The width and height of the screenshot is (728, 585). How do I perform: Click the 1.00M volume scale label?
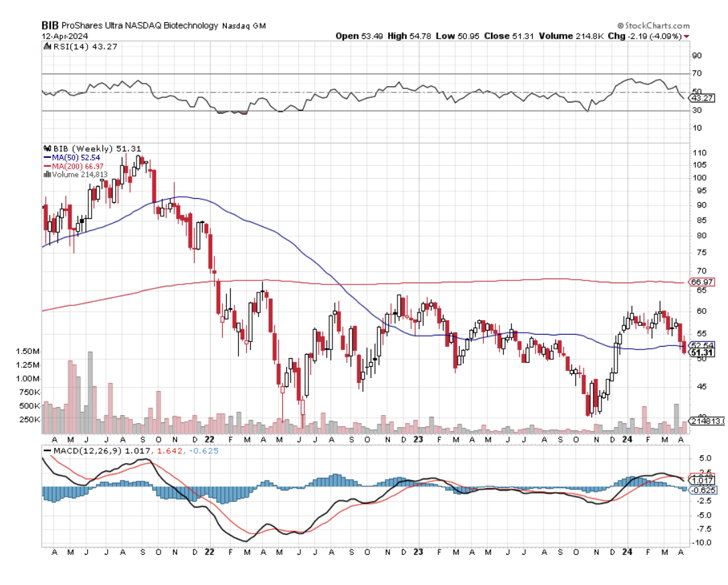tap(28, 378)
